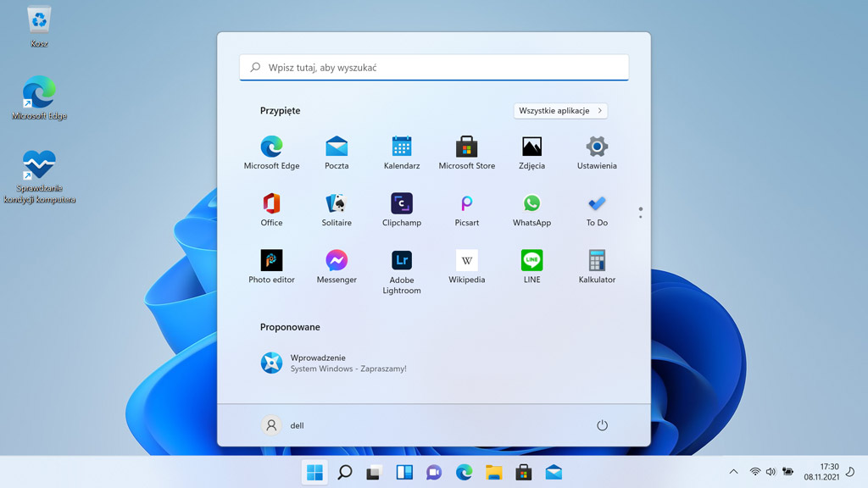This screenshot has height=488, width=868.
Task: Open Clipchamp
Action: 401,204
